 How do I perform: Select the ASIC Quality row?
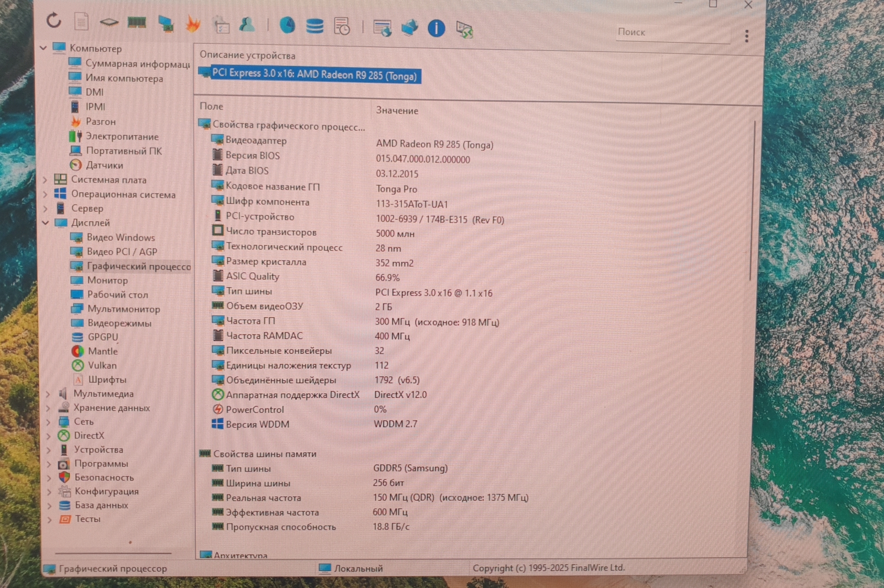pyautogui.click(x=306, y=277)
